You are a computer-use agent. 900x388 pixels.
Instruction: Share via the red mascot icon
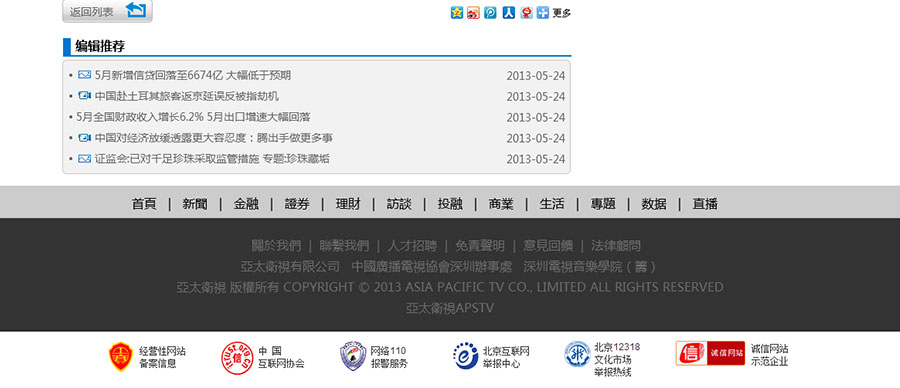coord(526,13)
